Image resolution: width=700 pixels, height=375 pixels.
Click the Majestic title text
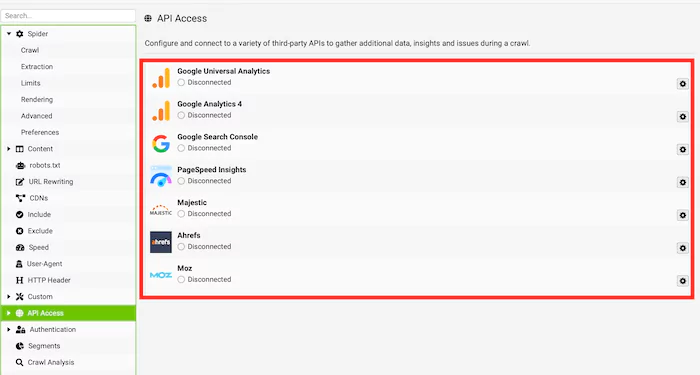pos(192,203)
